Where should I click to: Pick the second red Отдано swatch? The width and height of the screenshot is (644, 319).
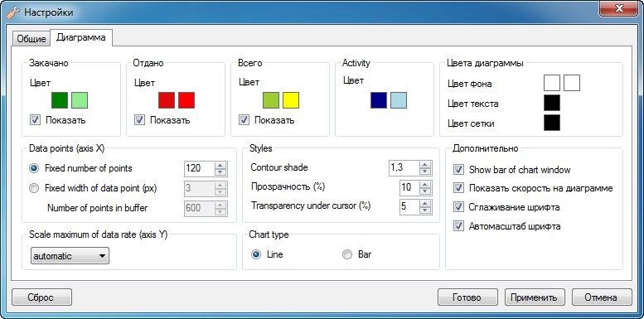click(x=186, y=100)
